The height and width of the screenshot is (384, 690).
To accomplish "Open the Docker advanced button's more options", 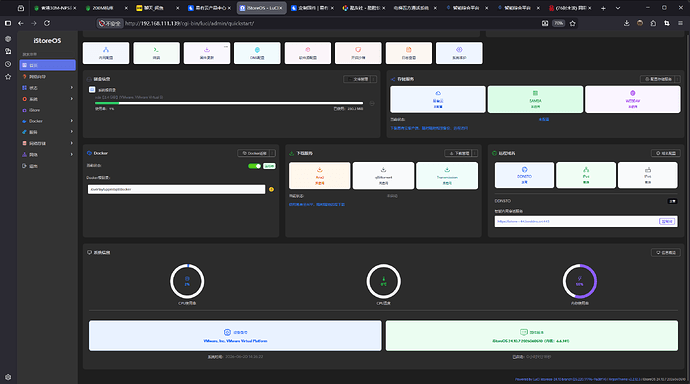I will [272, 153].
